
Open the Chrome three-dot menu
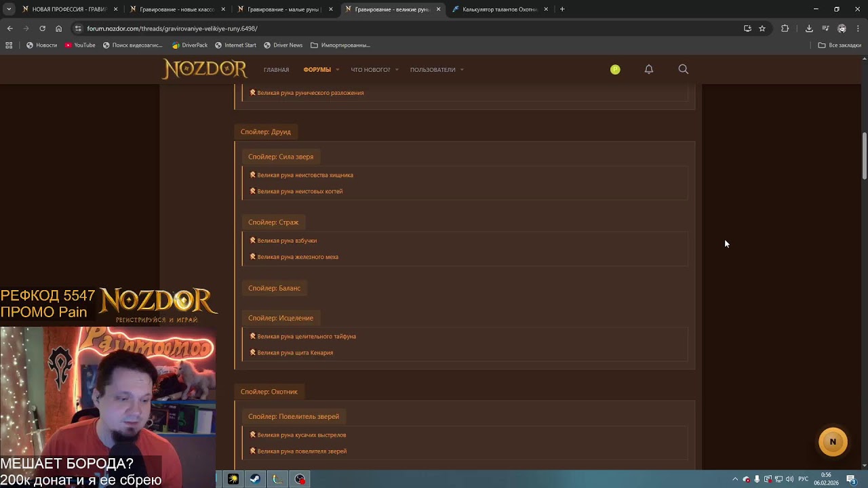[x=858, y=28]
